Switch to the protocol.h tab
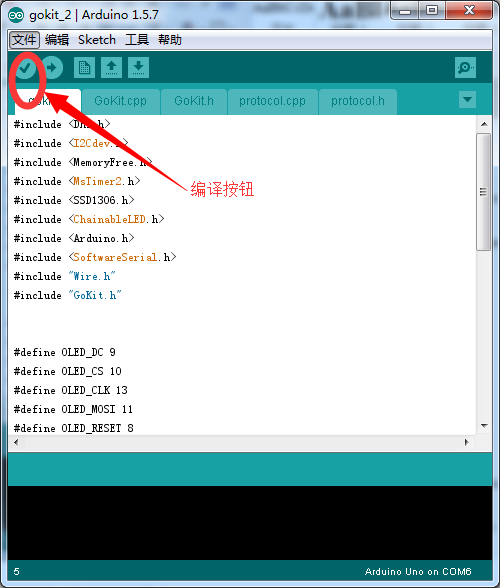The height and width of the screenshot is (588, 500). click(x=358, y=101)
